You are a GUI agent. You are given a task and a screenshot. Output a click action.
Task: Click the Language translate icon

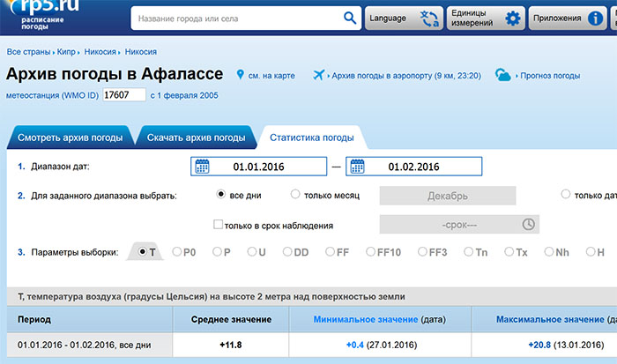430,19
